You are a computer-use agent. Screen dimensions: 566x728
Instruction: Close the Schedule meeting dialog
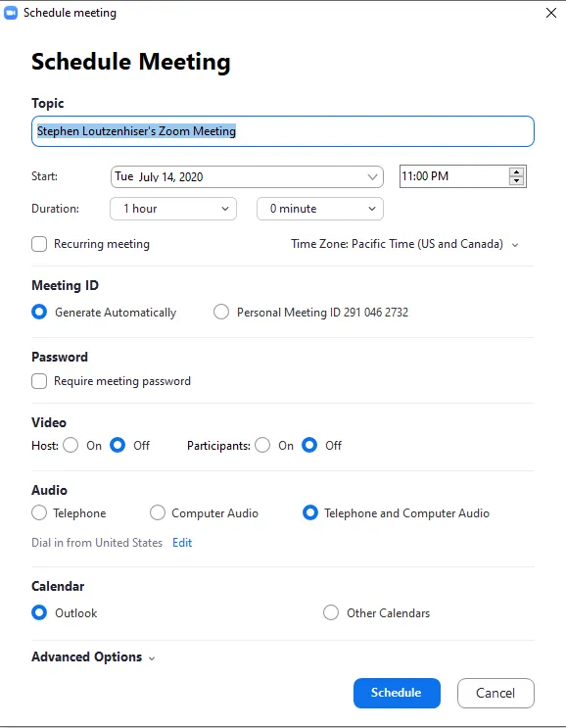point(550,13)
